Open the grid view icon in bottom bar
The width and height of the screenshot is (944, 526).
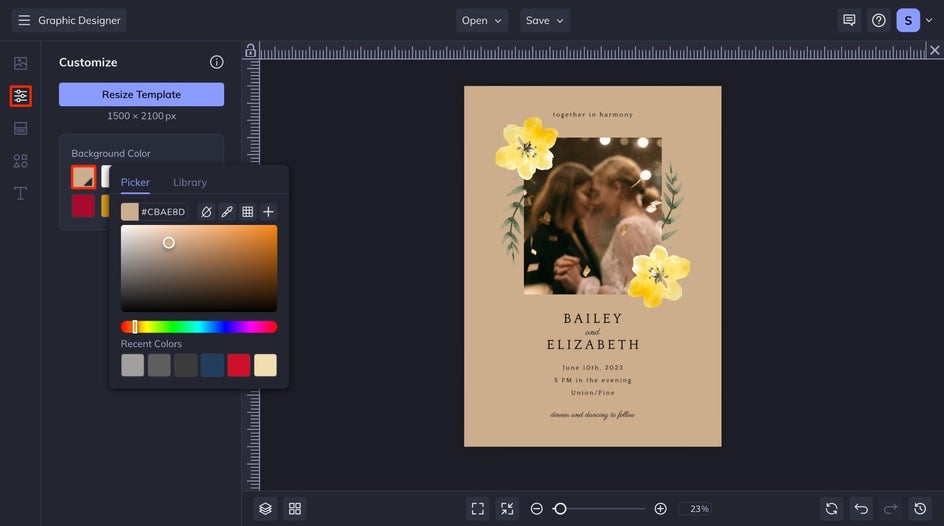pos(295,509)
